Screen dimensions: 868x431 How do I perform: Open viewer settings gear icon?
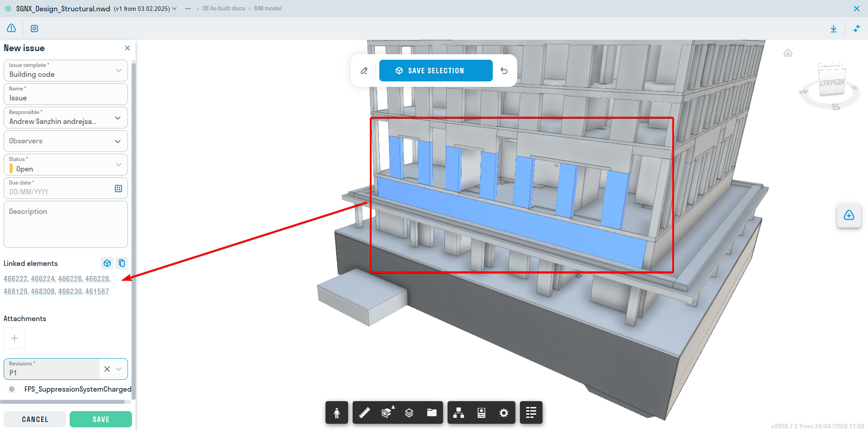(x=504, y=412)
